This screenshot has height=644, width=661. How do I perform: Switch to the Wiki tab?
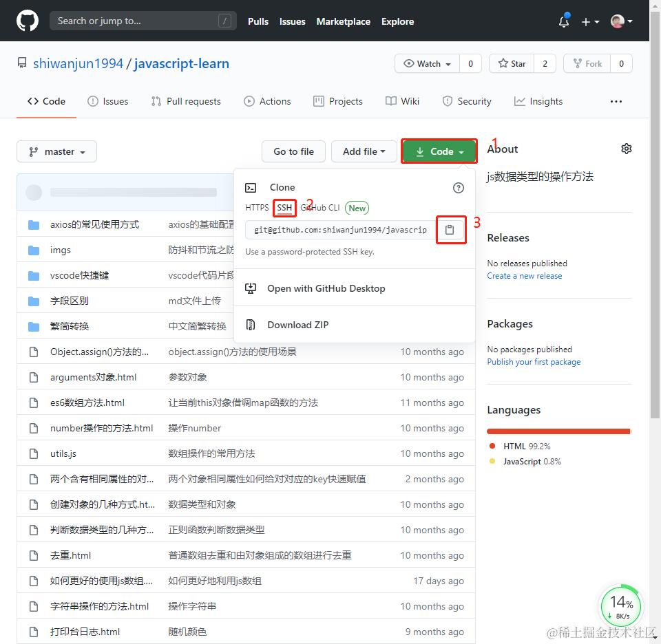coord(403,102)
